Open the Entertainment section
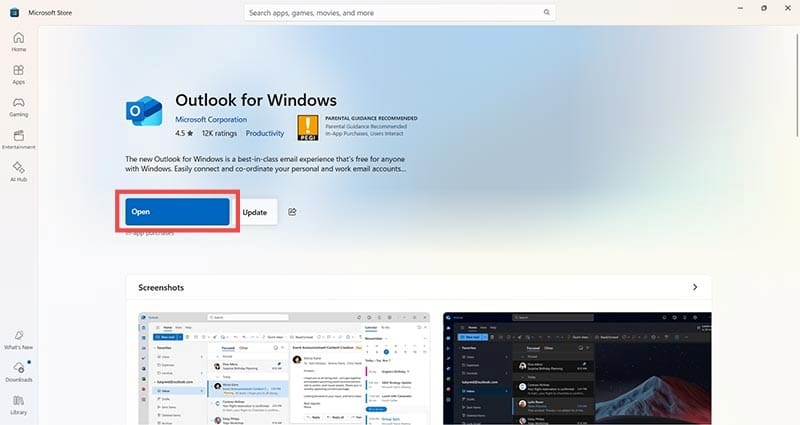 coord(18,139)
